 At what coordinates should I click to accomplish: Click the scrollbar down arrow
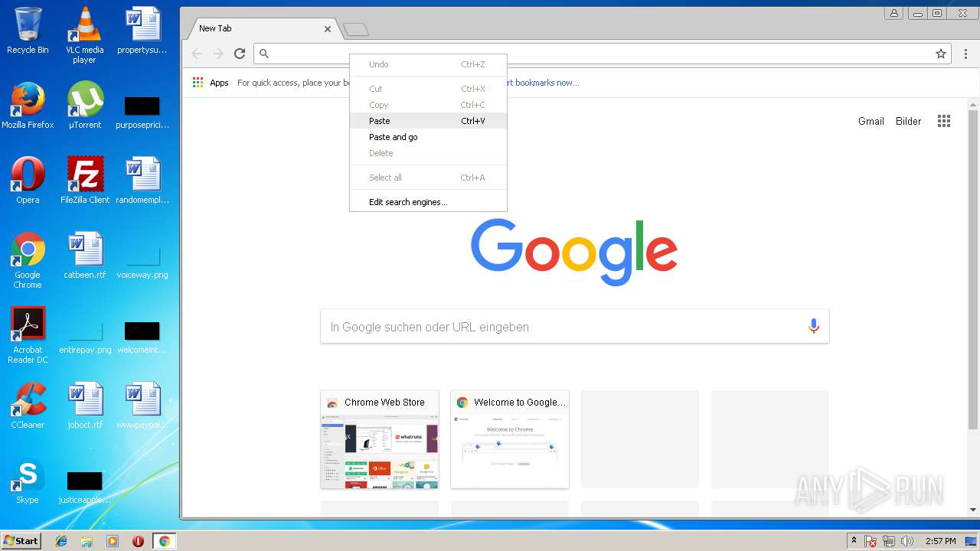[x=973, y=510]
